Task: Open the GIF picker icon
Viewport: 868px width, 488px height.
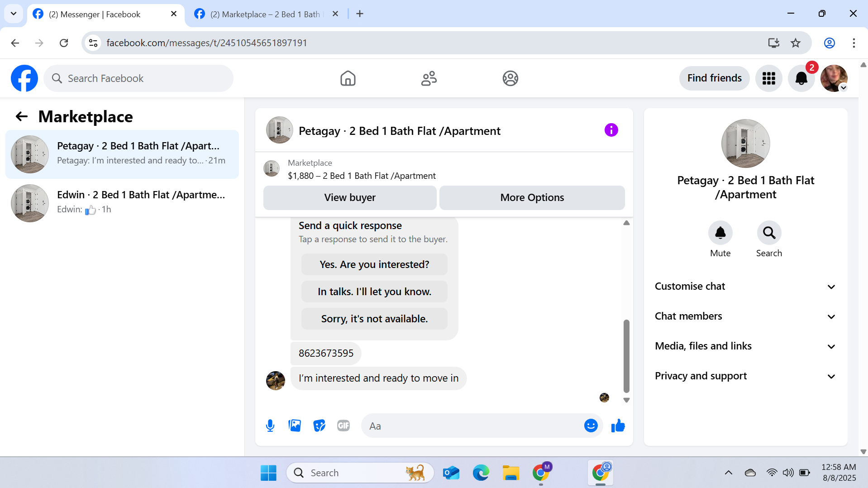Action: pos(343,426)
